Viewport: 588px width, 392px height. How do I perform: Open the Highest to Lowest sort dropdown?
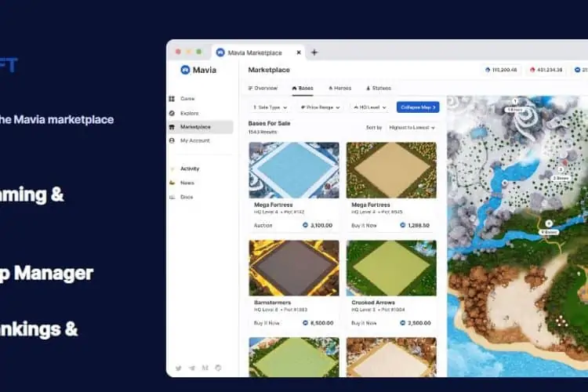(x=412, y=128)
